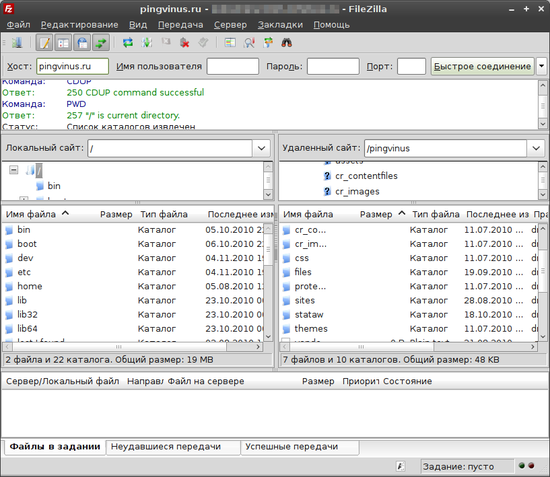
Task: Switch to Файлы в задании tab
Action: point(55,446)
